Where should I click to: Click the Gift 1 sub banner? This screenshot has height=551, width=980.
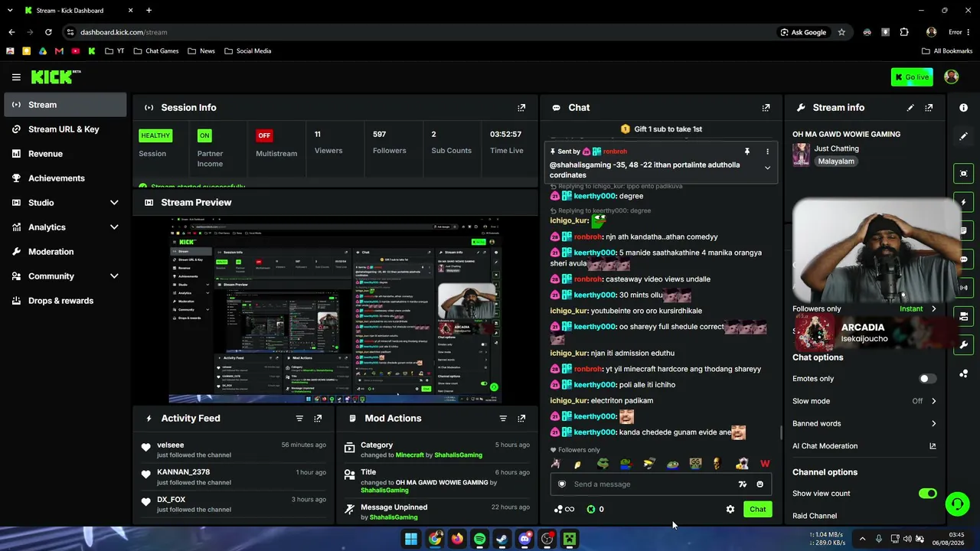click(661, 129)
